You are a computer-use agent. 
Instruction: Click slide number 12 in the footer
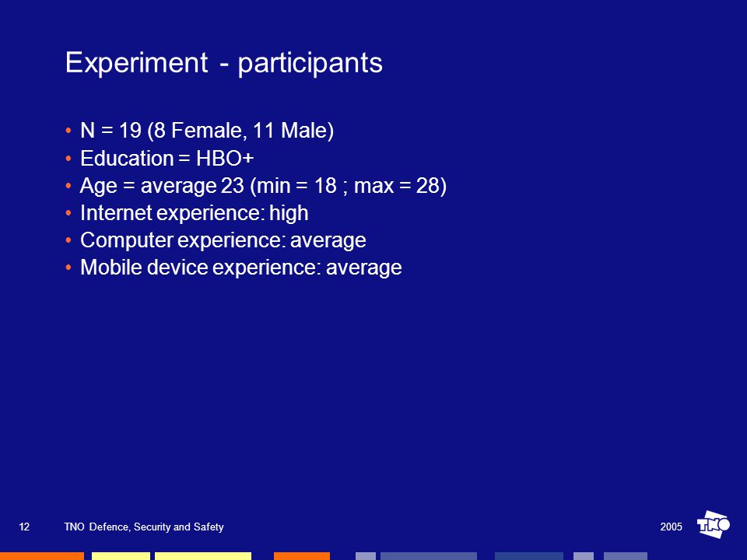pos(24,527)
